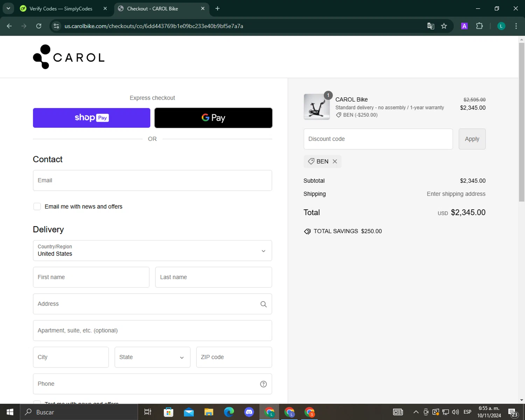Click the translate page icon
Image resolution: width=525 pixels, height=420 pixels.
pos(430,26)
